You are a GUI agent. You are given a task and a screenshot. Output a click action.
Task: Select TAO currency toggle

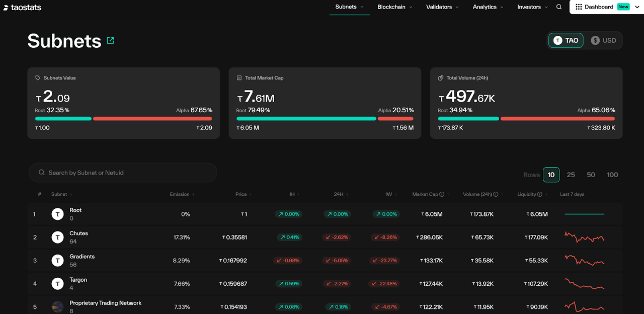click(566, 40)
